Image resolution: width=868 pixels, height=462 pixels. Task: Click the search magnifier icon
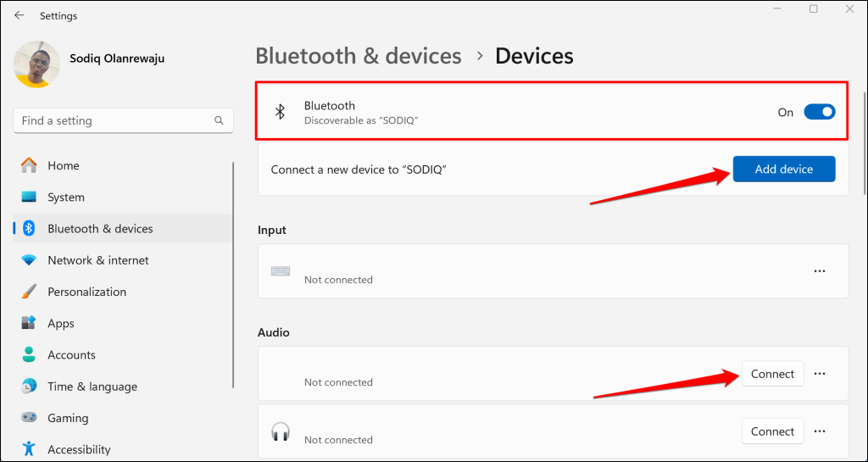pyautogui.click(x=220, y=120)
